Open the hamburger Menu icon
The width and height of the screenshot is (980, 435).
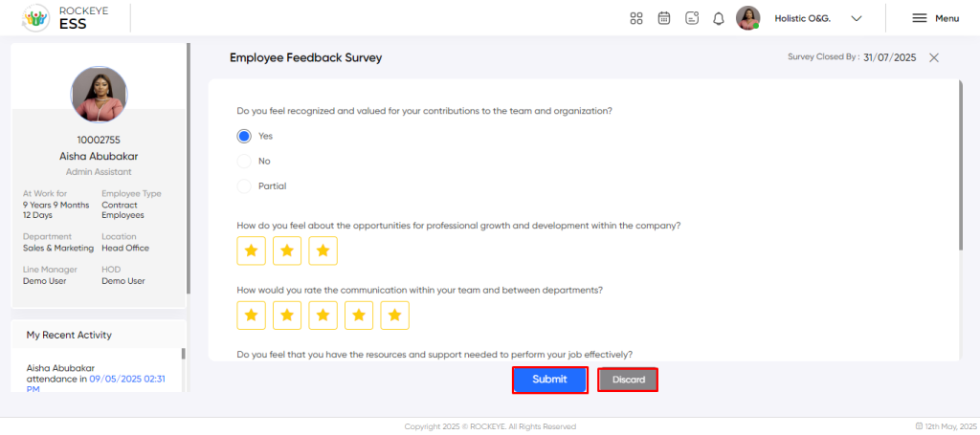[x=920, y=18]
